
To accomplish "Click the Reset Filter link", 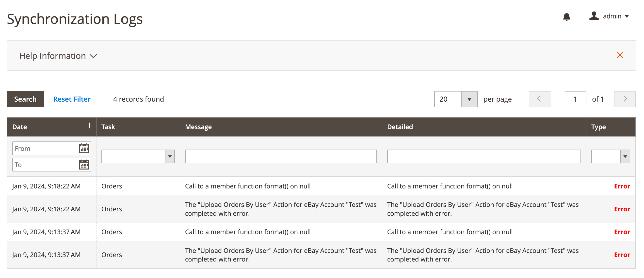I will (x=72, y=99).
